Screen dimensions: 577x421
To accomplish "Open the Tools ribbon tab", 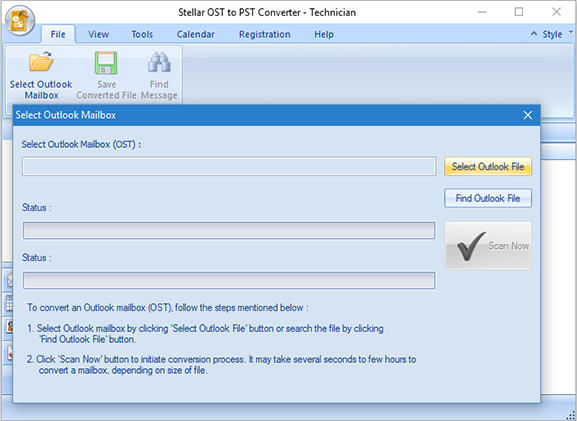I will (142, 34).
